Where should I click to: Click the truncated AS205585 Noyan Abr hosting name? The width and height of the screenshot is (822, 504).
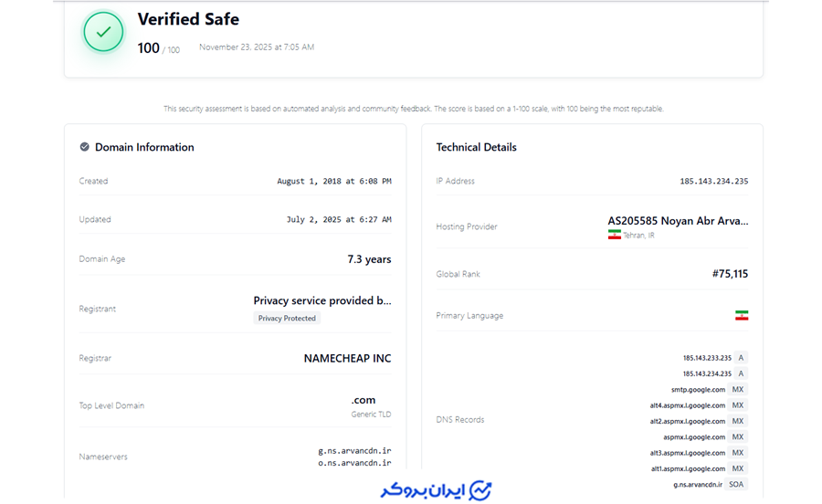678,221
